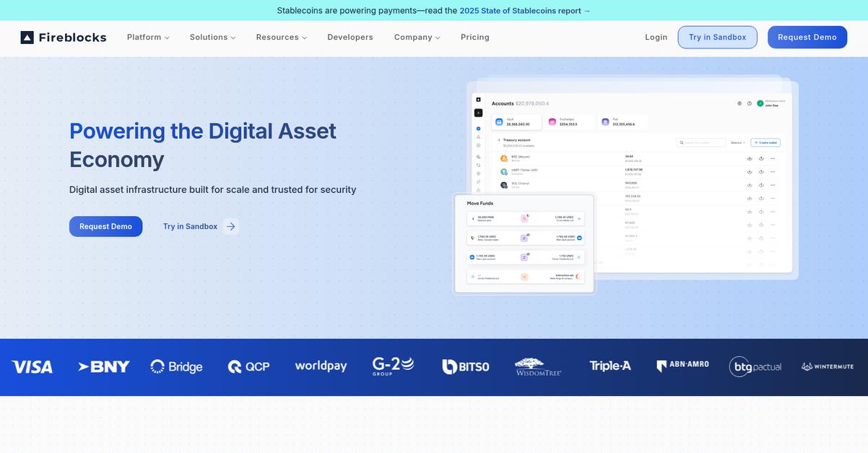This screenshot has height=453, width=868.
Task: Click the WisdomTree partner logo
Action: tap(538, 366)
